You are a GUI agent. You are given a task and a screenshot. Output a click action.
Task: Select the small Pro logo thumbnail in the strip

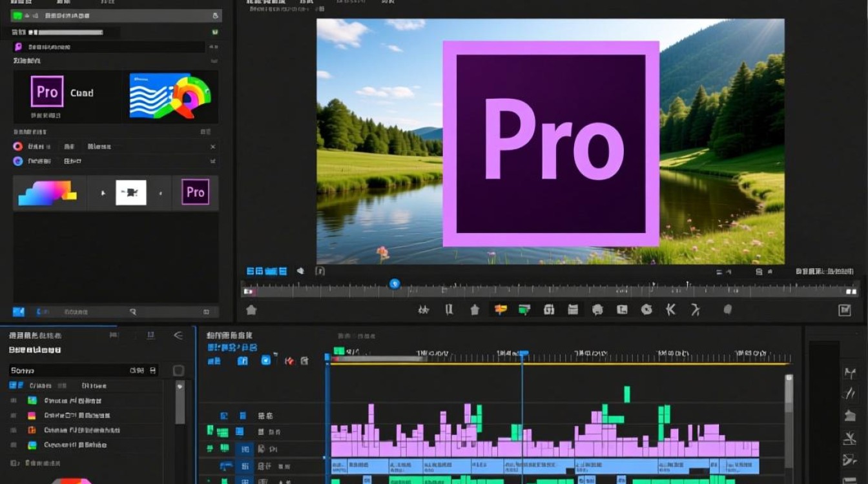195,192
